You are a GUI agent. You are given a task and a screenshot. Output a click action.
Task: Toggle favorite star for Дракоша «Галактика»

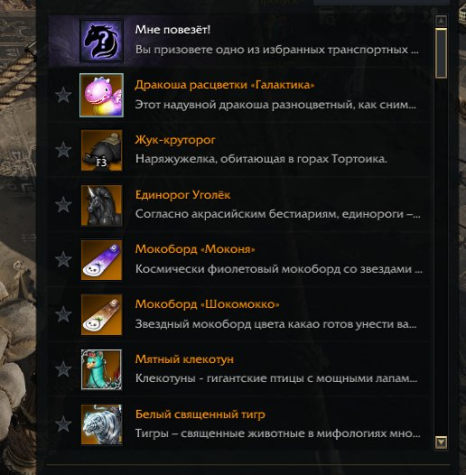[x=63, y=95]
